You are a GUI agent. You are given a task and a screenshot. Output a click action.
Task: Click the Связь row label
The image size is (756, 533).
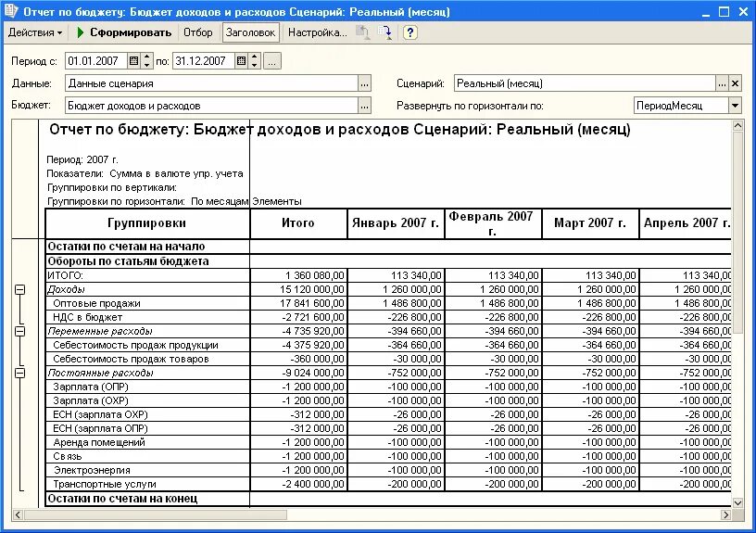tap(68, 456)
